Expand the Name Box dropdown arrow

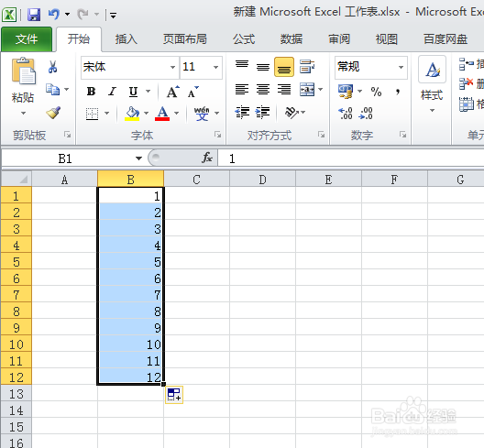coord(139,158)
